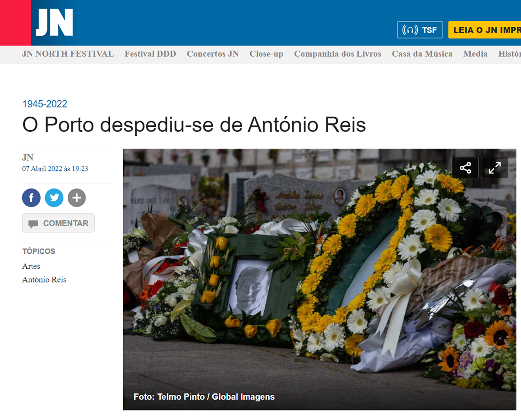The height and width of the screenshot is (420, 521).
Task: Click the speech bubble comment icon
Action: (x=33, y=224)
